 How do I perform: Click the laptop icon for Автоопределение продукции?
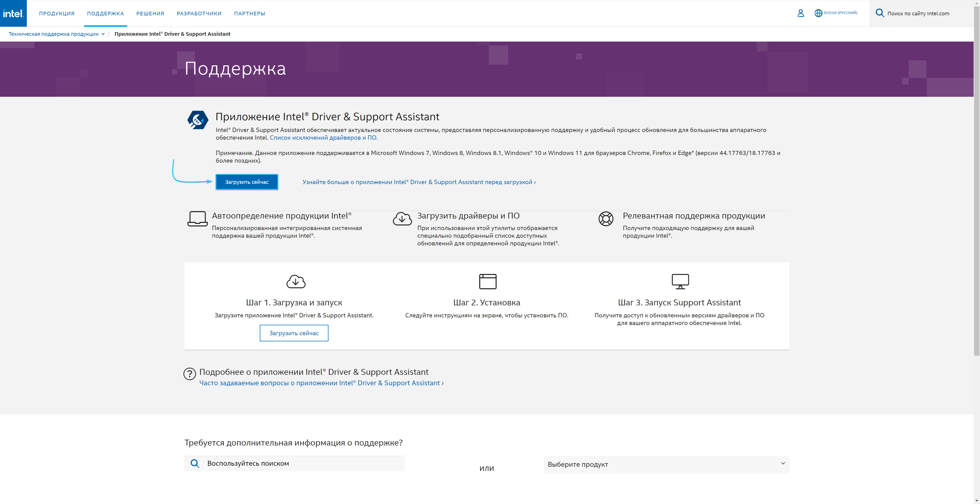pyautogui.click(x=198, y=219)
